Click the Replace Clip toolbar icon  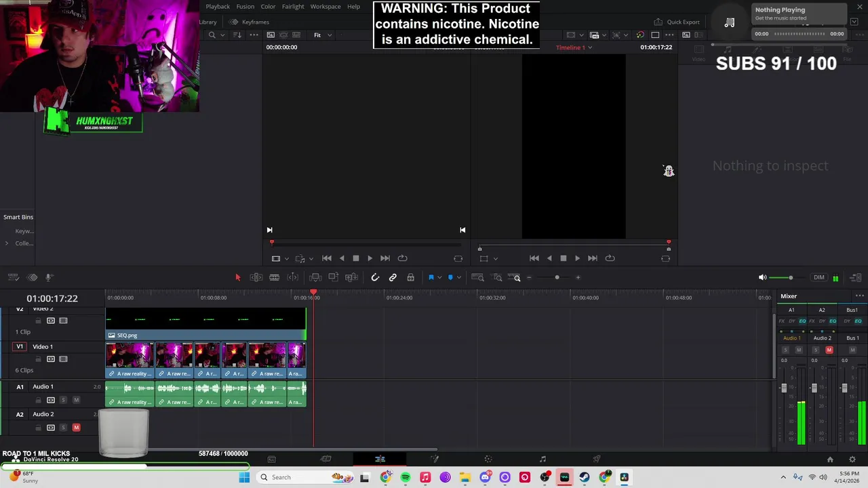click(x=351, y=277)
